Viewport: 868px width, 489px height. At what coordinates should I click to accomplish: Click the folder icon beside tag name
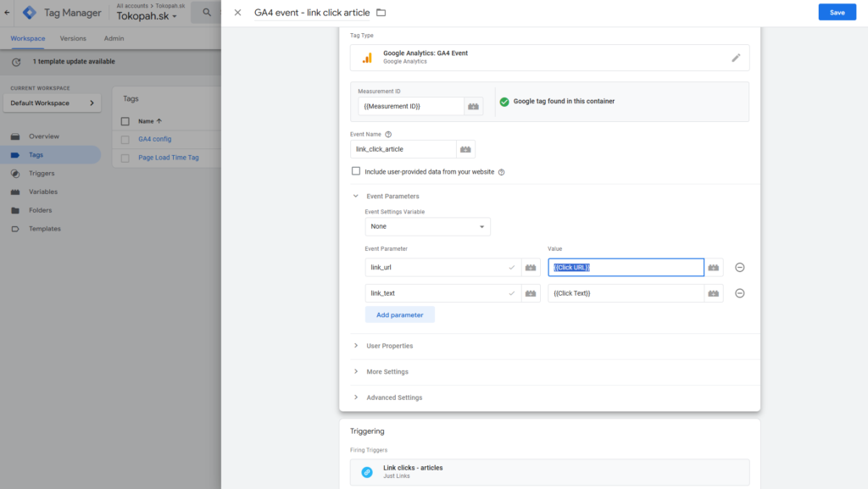[x=381, y=12]
